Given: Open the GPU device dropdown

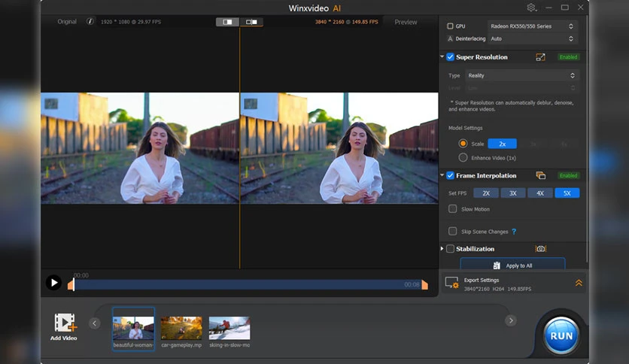Looking at the screenshot, I should tap(533, 26).
